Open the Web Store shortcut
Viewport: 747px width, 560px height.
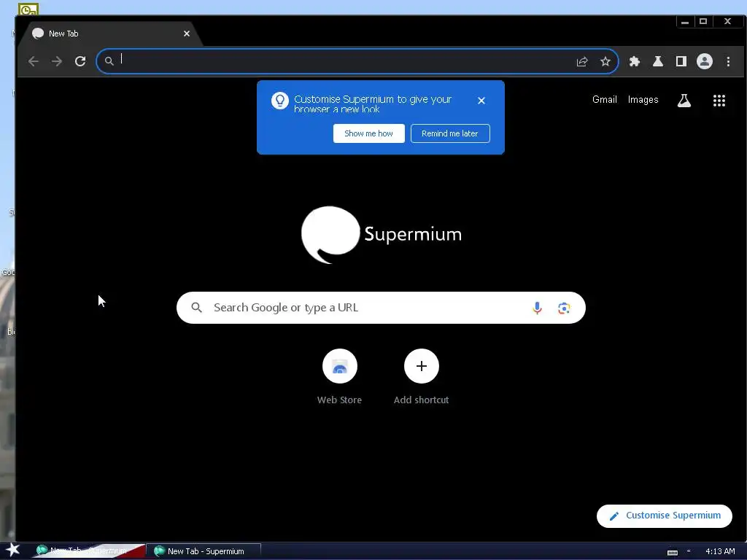(x=339, y=377)
